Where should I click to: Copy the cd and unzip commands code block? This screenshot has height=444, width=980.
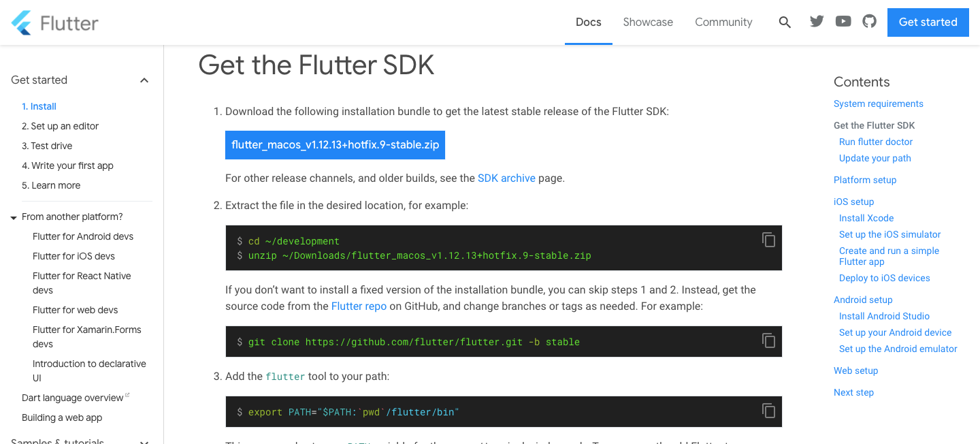coord(768,240)
